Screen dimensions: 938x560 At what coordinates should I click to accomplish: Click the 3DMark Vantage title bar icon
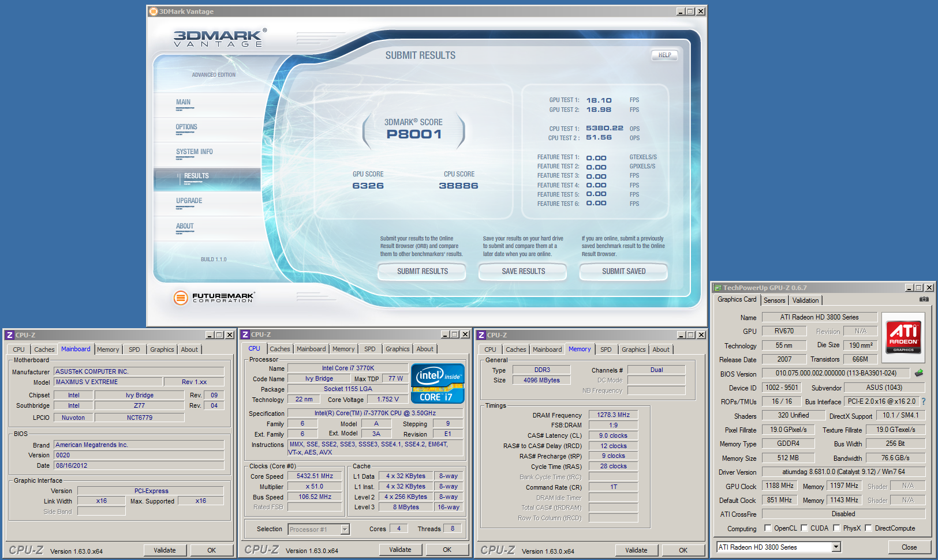154,11
